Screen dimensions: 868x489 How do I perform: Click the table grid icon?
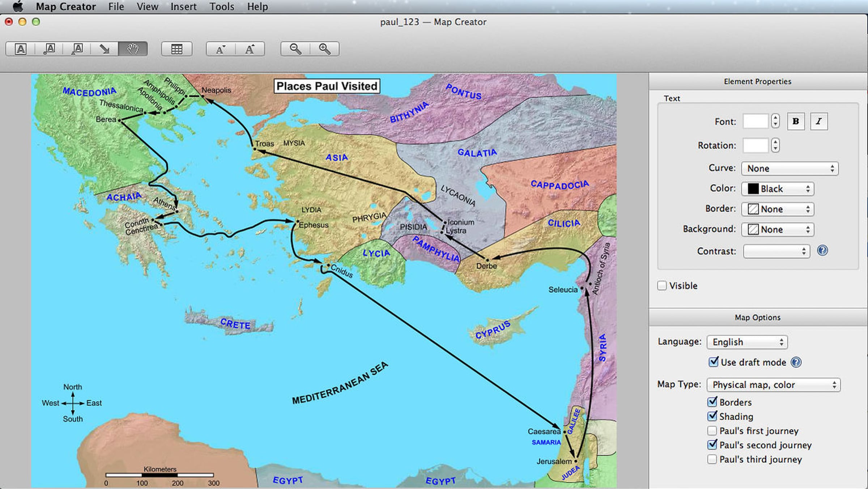(x=176, y=49)
